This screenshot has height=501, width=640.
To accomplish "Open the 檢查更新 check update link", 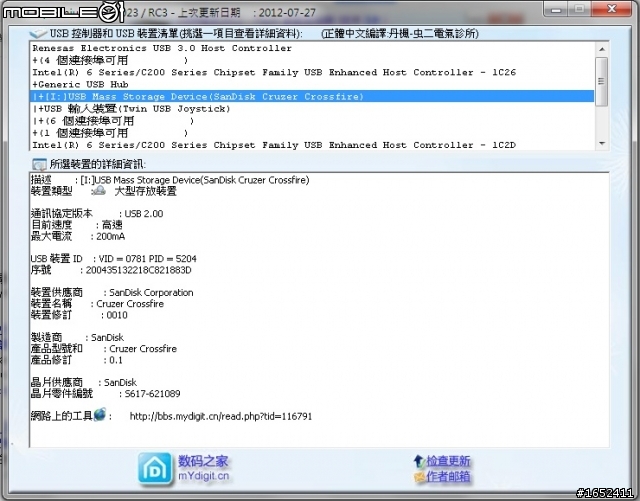I will pos(448,461).
